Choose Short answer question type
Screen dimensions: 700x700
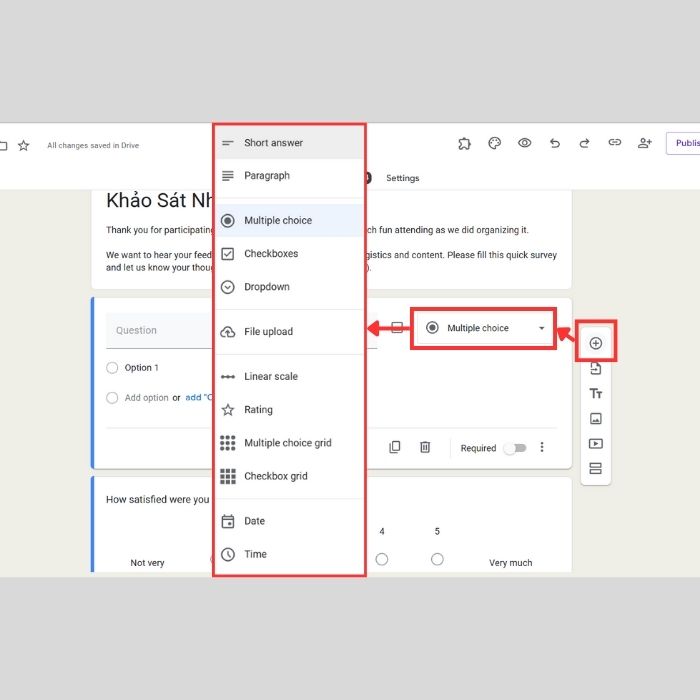click(x=289, y=143)
